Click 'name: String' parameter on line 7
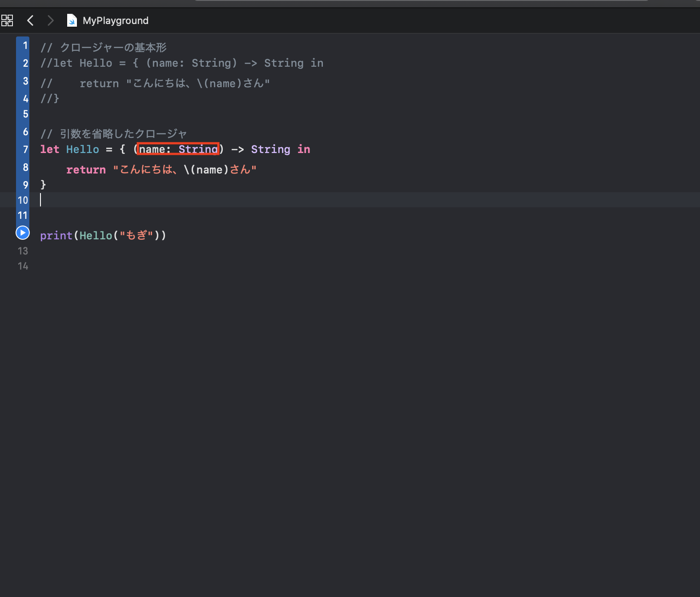 click(x=178, y=149)
